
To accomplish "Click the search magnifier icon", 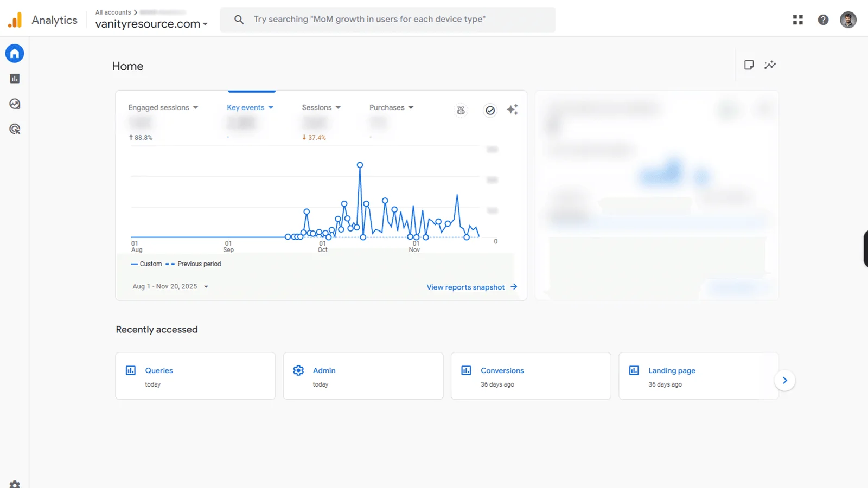I will (239, 20).
